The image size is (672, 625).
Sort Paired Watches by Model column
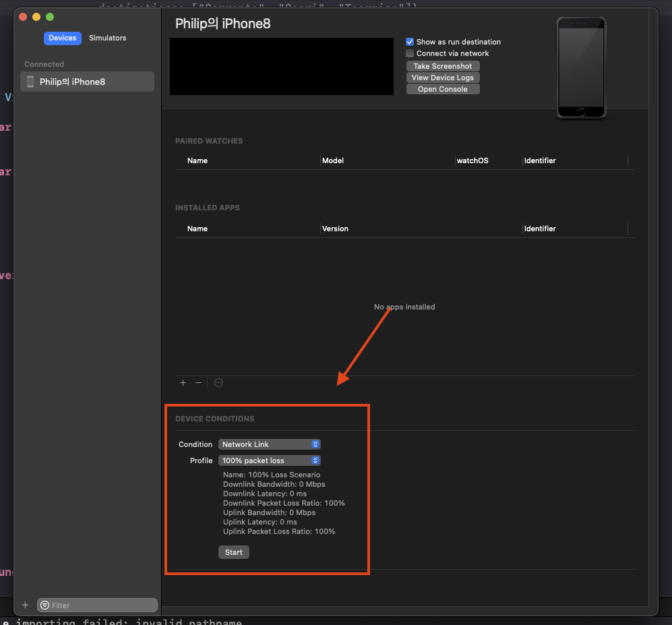pyautogui.click(x=332, y=160)
